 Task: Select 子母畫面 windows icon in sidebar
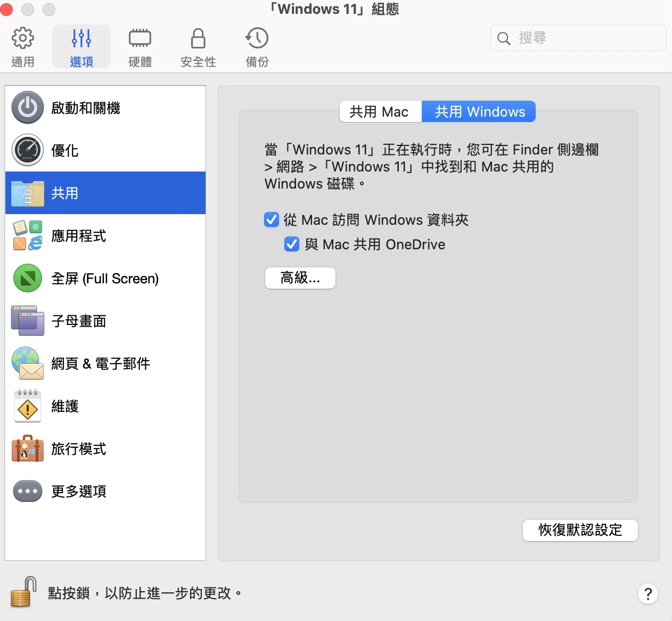pyautogui.click(x=28, y=321)
